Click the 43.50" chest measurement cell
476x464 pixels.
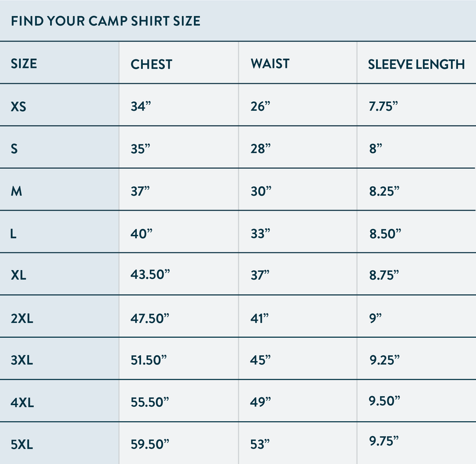point(150,275)
